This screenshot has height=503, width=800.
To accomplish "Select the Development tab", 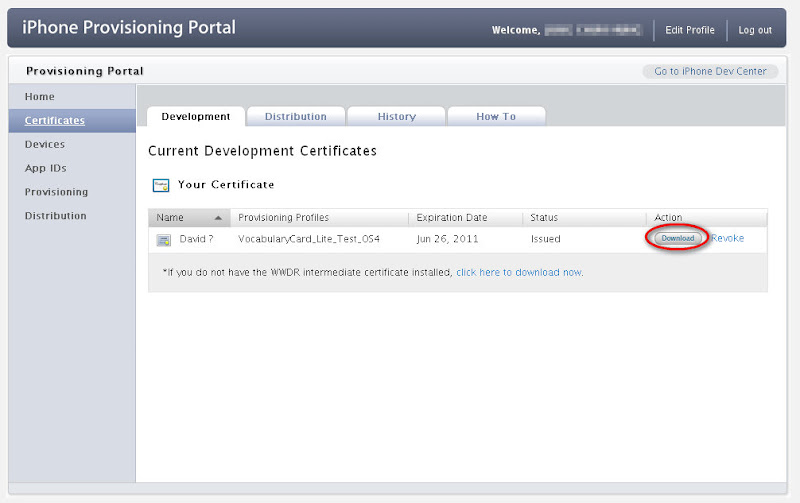I will 196,117.
